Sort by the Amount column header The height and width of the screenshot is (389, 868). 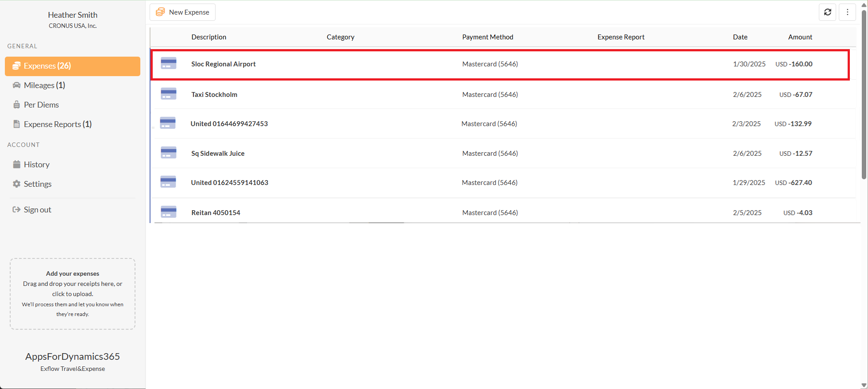(800, 37)
